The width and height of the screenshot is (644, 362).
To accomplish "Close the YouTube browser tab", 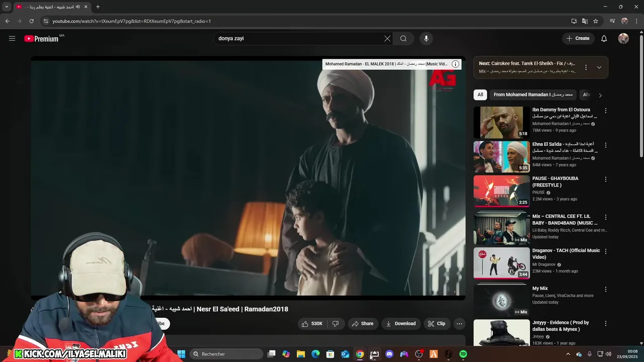I will (x=86, y=7).
